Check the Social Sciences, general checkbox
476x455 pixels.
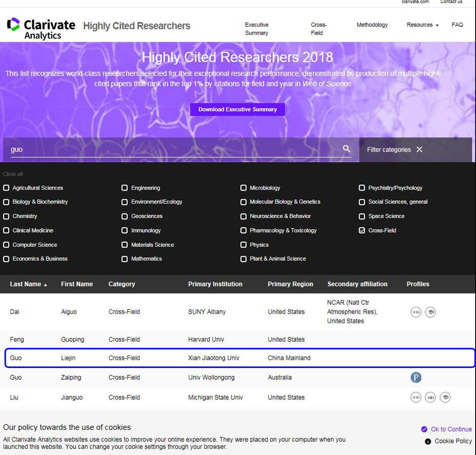coord(362,202)
